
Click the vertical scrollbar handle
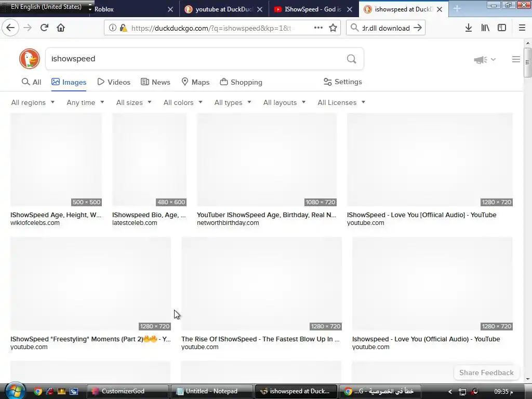tap(527, 63)
